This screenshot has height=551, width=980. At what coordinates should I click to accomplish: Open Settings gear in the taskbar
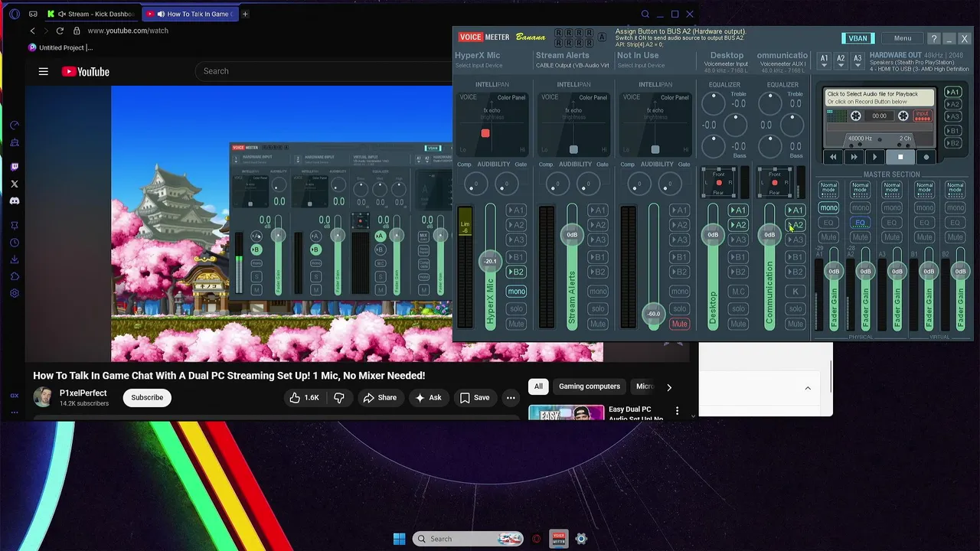pyautogui.click(x=581, y=539)
